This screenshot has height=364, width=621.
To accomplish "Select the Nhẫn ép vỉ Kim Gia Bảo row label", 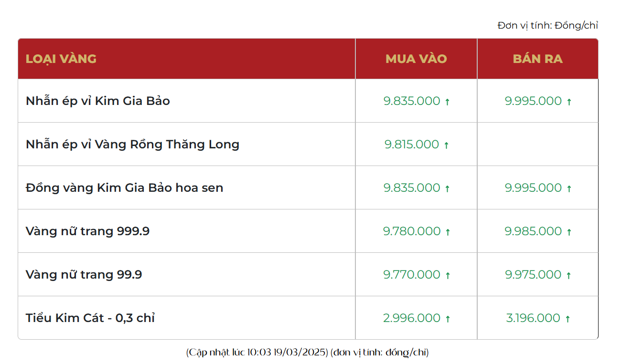I will (98, 101).
